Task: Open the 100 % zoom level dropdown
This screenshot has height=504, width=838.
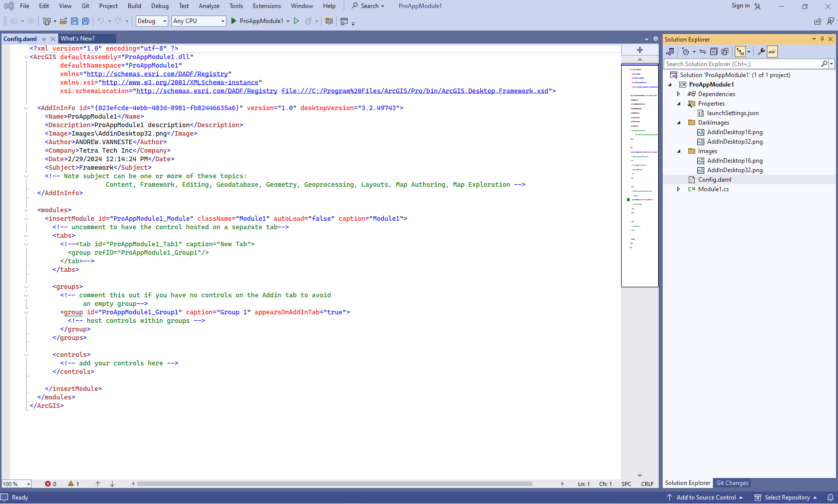Action: point(16,484)
